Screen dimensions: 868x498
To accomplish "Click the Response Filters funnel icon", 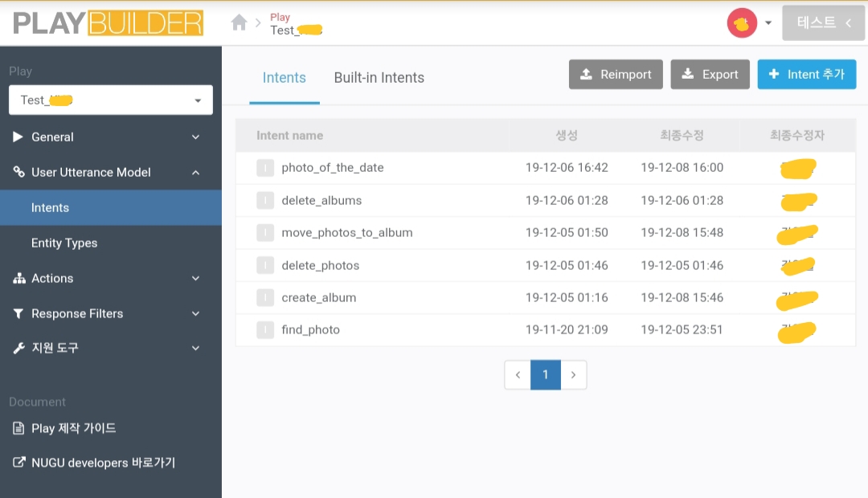I will 18,314.
